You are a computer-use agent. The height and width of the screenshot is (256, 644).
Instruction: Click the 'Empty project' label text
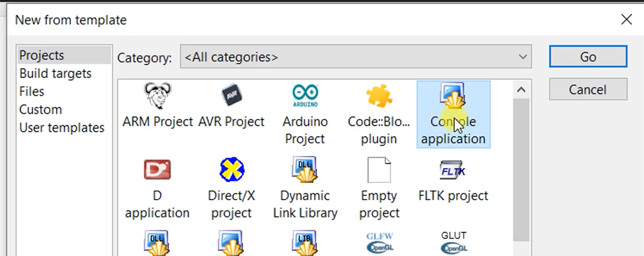tap(379, 204)
